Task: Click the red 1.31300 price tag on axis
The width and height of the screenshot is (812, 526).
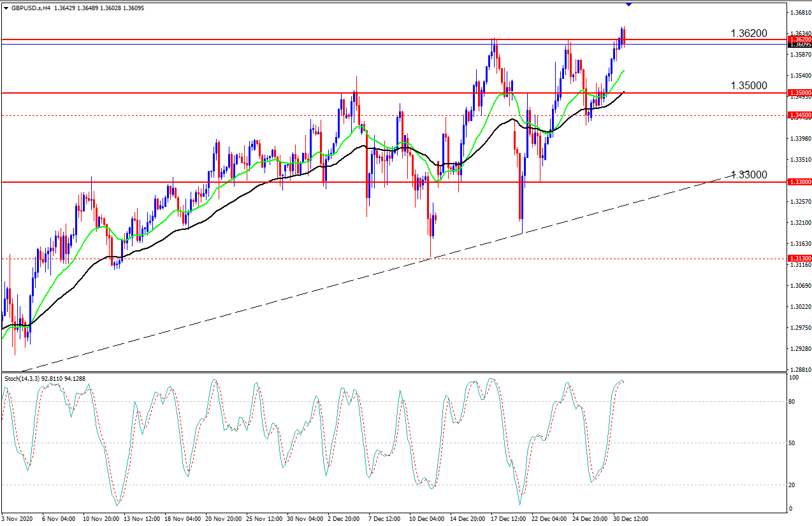Action: coord(800,259)
